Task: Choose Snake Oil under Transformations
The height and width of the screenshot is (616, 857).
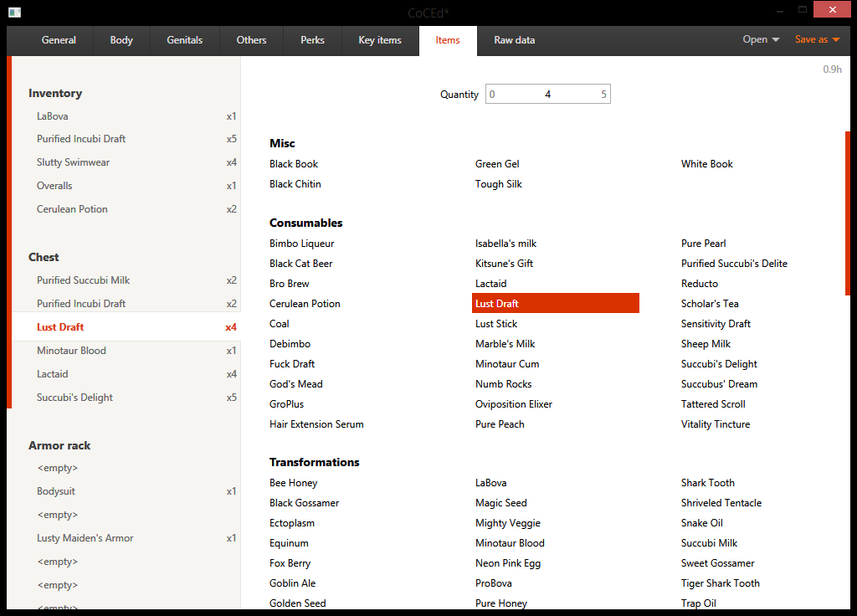Action: coord(702,523)
